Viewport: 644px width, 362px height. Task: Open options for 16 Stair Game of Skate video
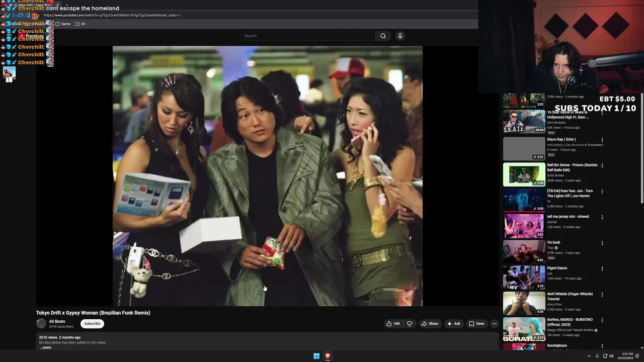point(602,114)
